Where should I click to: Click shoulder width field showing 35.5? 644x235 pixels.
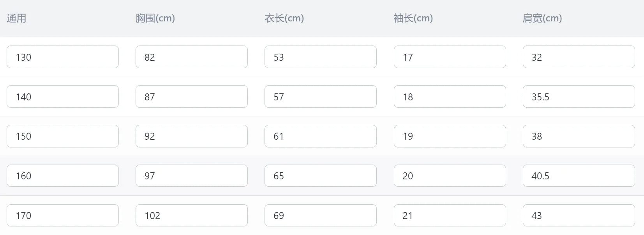coord(579,96)
